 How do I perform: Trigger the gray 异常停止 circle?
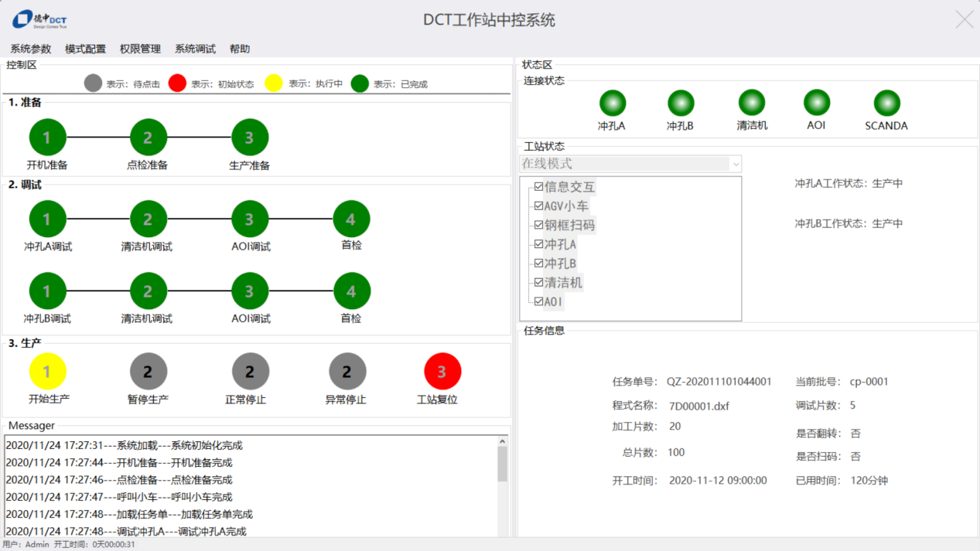[347, 372]
